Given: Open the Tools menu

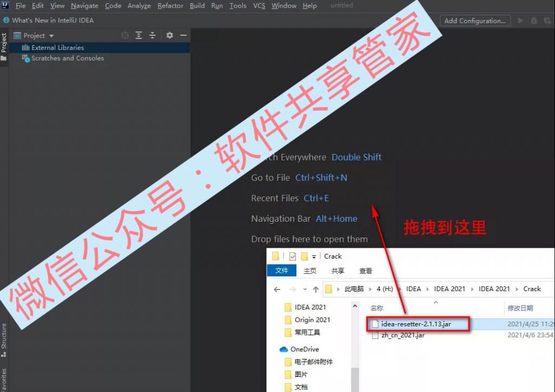Looking at the screenshot, I should [238, 5].
